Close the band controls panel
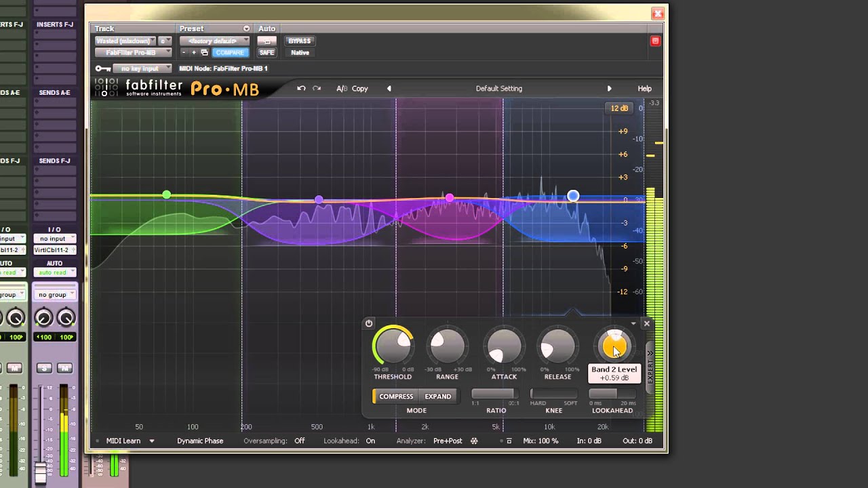 [646, 324]
